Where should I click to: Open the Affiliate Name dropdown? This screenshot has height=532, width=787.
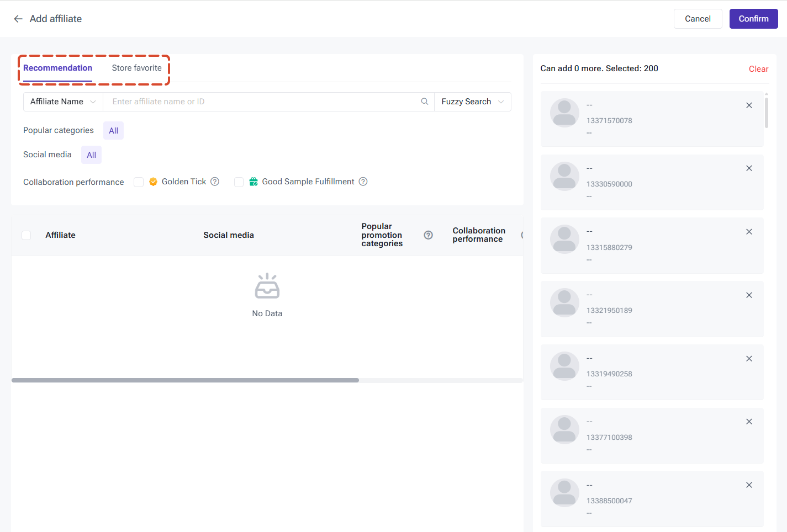point(63,102)
